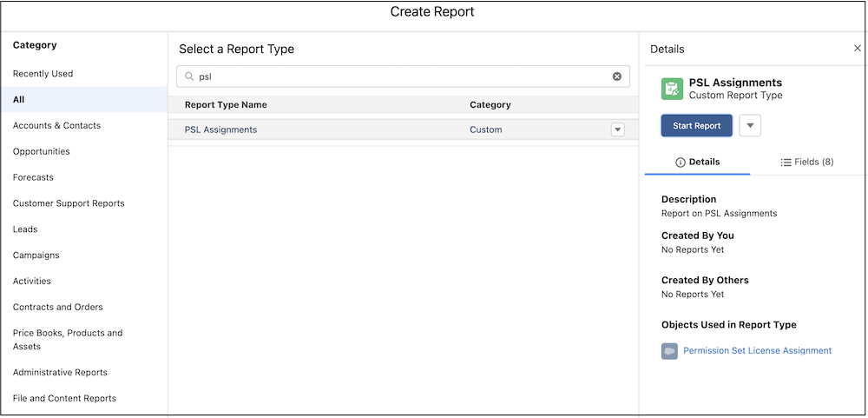Select PSL Assignments report type row

[x=403, y=129]
